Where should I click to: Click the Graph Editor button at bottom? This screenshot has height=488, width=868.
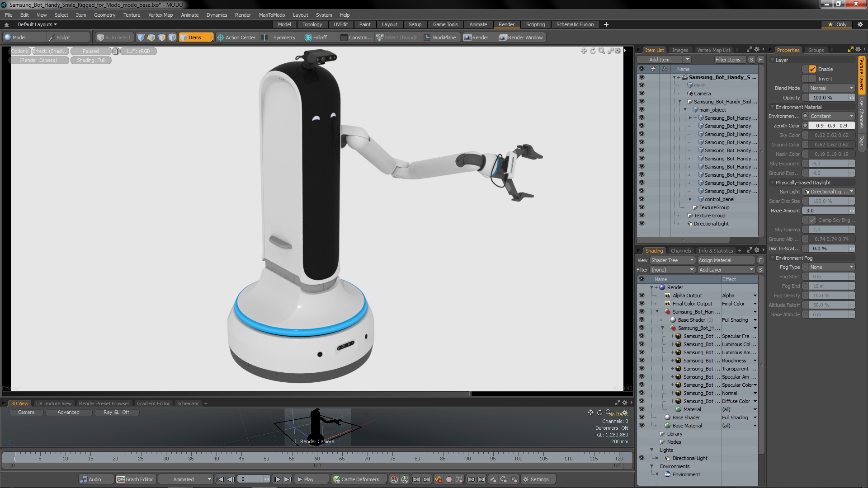(133, 479)
